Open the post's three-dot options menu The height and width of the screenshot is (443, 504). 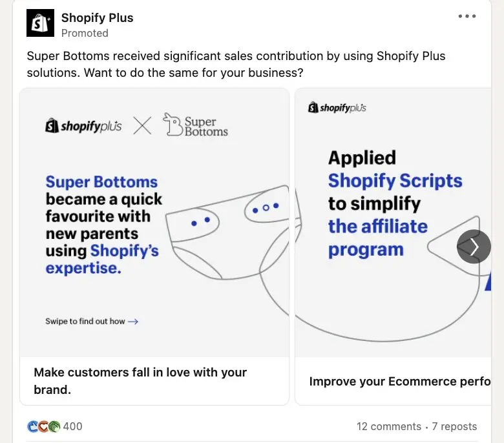pos(467,17)
